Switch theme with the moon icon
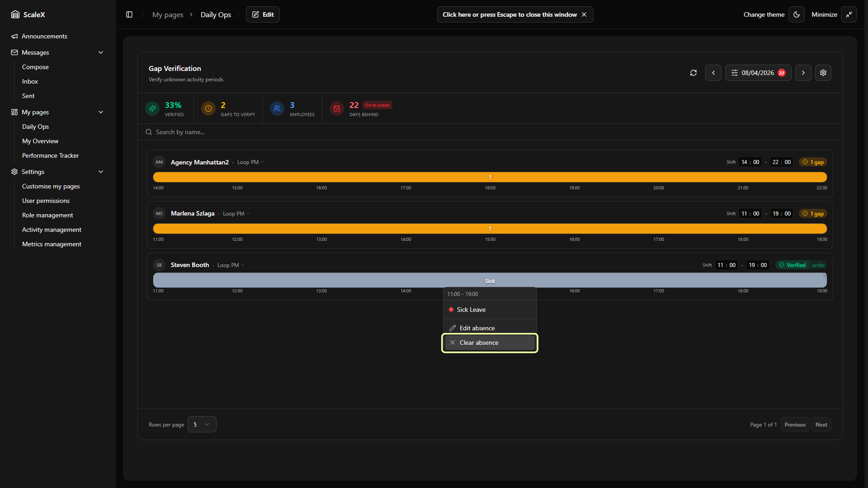The width and height of the screenshot is (868, 488). [x=796, y=14]
